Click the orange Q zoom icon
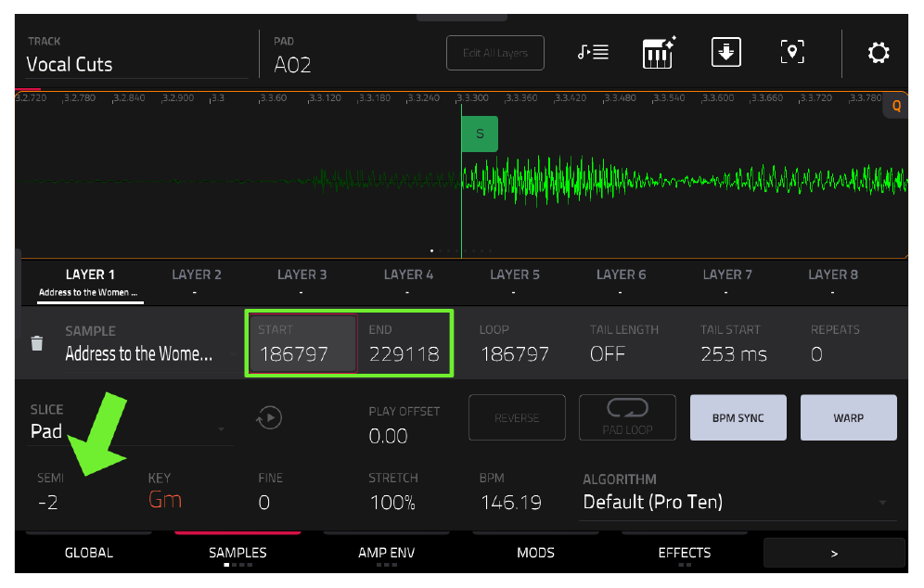This screenshot has width=924, height=588. point(896,106)
